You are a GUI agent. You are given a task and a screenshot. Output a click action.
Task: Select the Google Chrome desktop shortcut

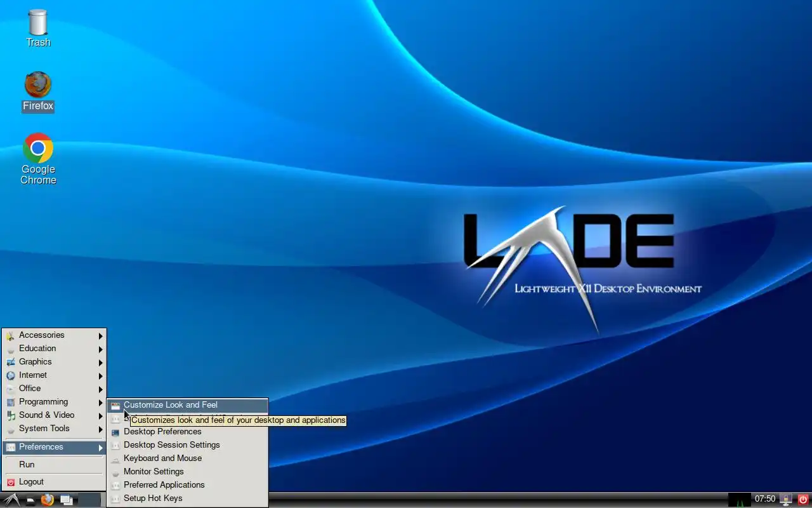[x=38, y=159]
